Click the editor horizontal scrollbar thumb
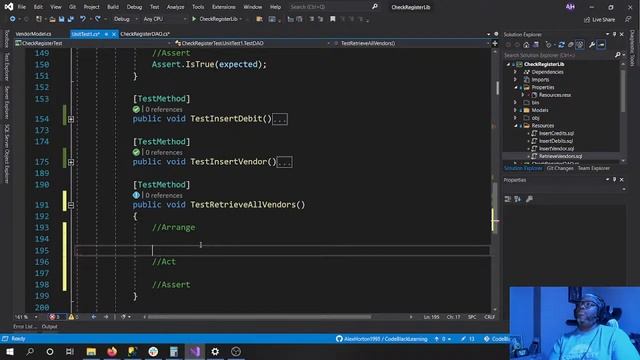Viewport: 640px width, 360px height. (x=259, y=317)
